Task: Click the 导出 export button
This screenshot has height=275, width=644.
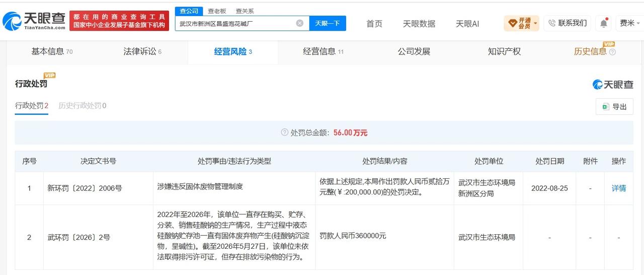Action: point(614,107)
